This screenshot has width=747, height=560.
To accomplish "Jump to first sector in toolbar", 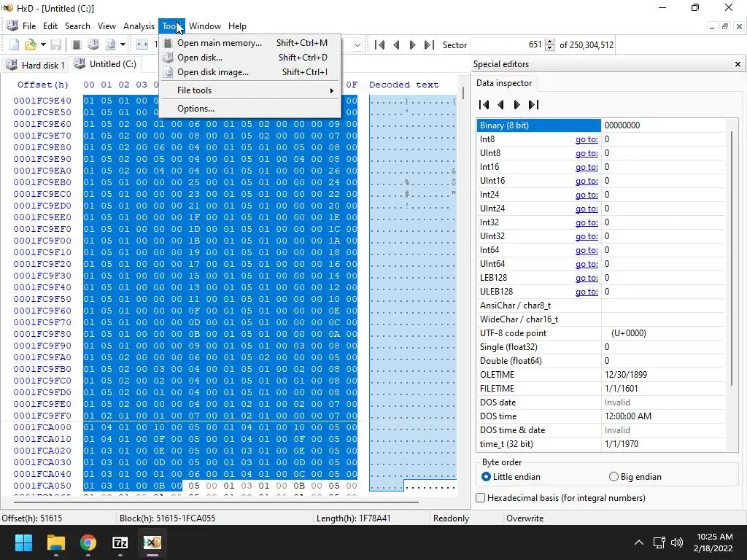I will pyautogui.click(x=379, y=44).
